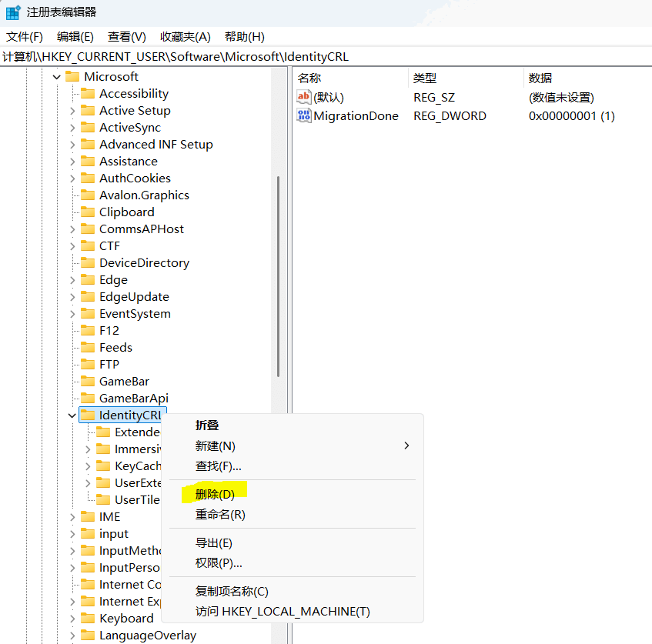Click the (默认) string value icon

pyautogui.click(x=304, y=98)
